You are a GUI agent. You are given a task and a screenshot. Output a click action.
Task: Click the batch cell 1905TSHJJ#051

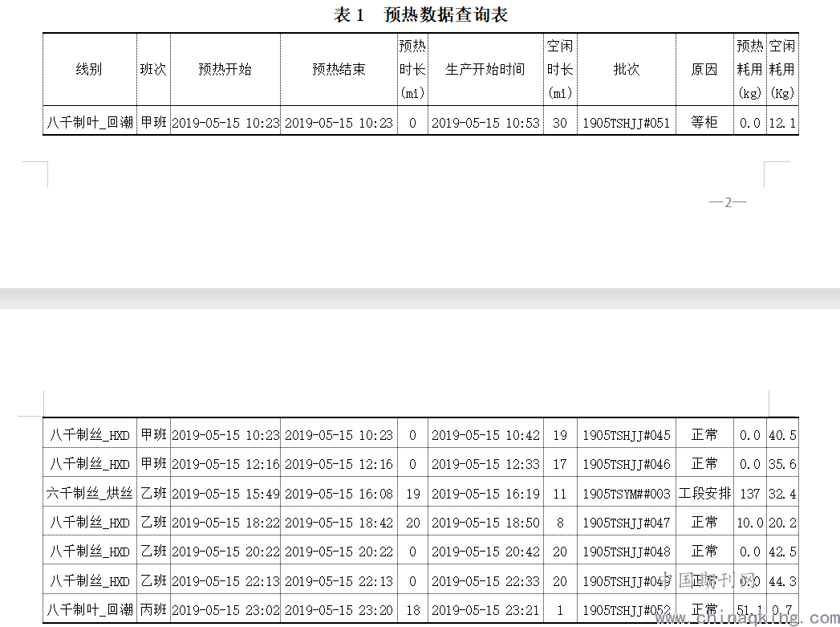626,123
